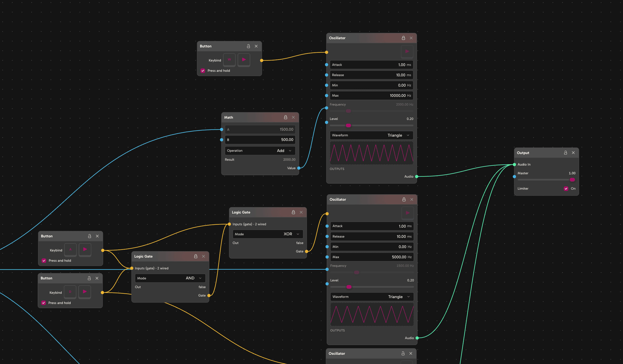Click the play trigger on the A Button node
Viewport: 623px width, 364px height.
[85, 249]
